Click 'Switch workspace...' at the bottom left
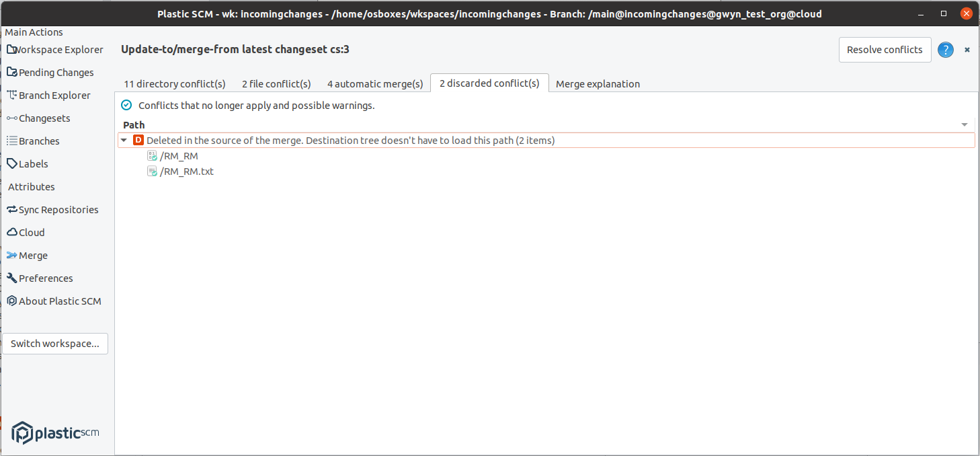The width and height of the screenshot is (980, 456). (x=54, y=343)
